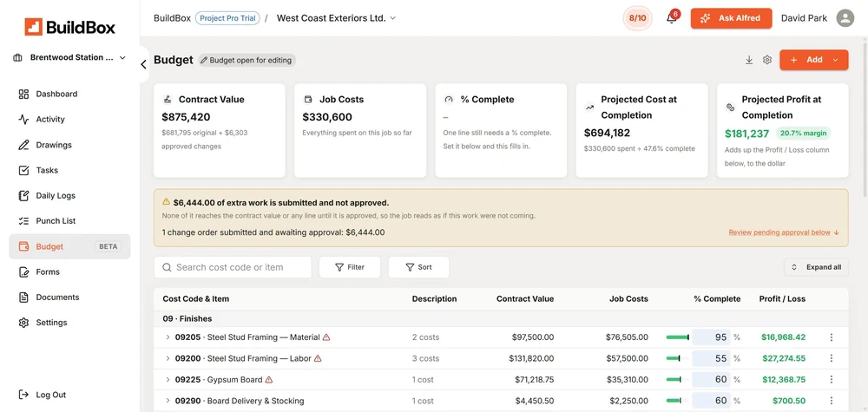Click the download budget icon
This screenshot has height=412, width=868.
pos(749,60)
